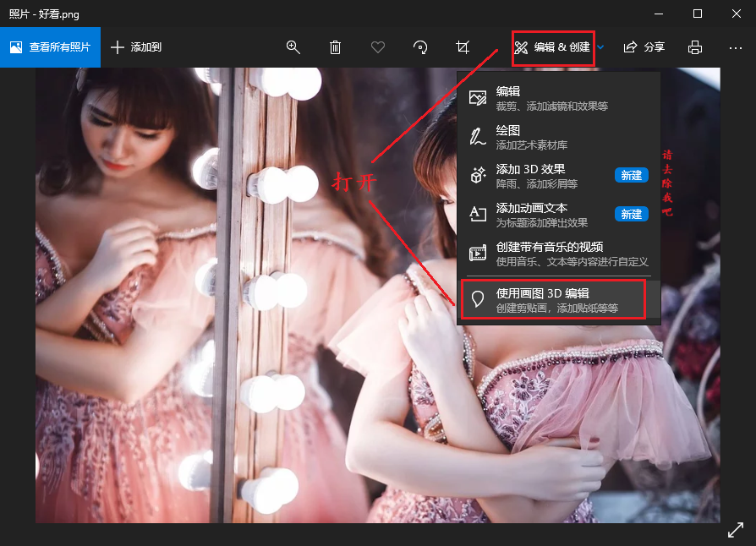756x546 pixels.
Task: Delete the photo with trash icon
Action: 335,47
